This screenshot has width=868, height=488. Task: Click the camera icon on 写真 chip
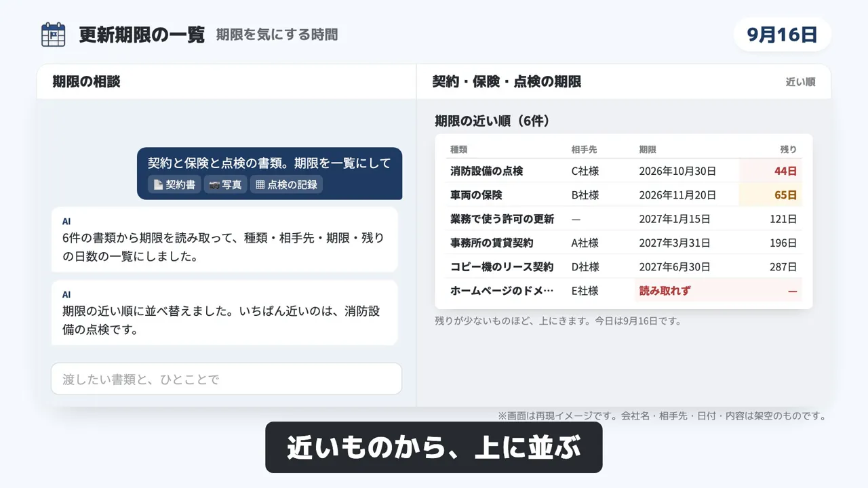[214, 184]
